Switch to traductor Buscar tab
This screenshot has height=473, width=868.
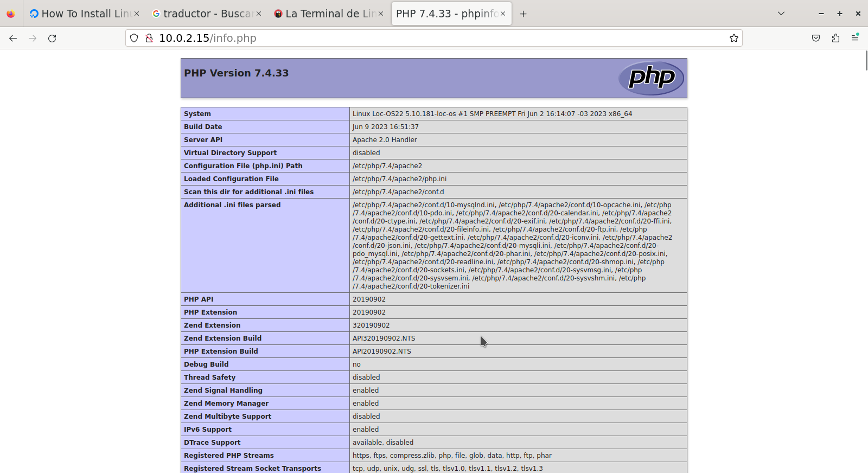[207, 14]
